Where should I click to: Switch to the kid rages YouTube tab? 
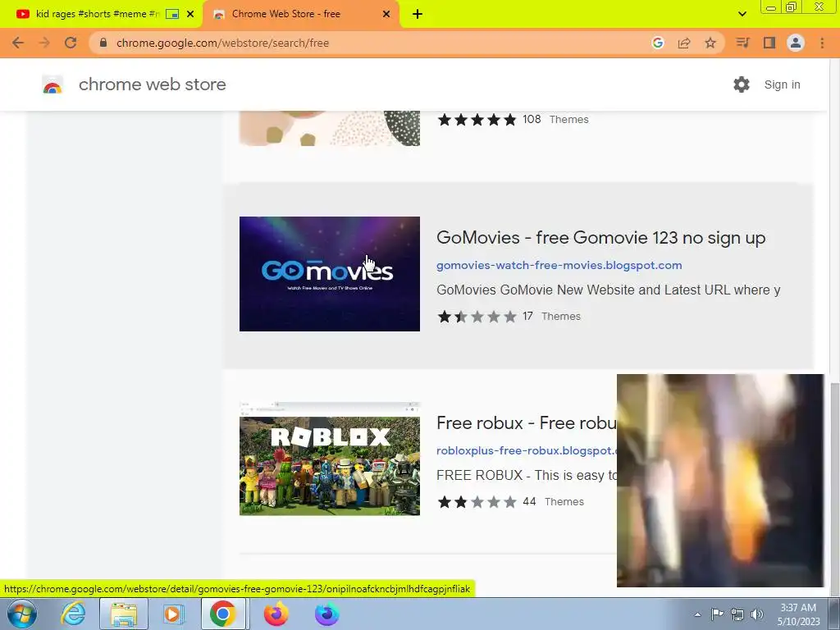pos(97,14)
